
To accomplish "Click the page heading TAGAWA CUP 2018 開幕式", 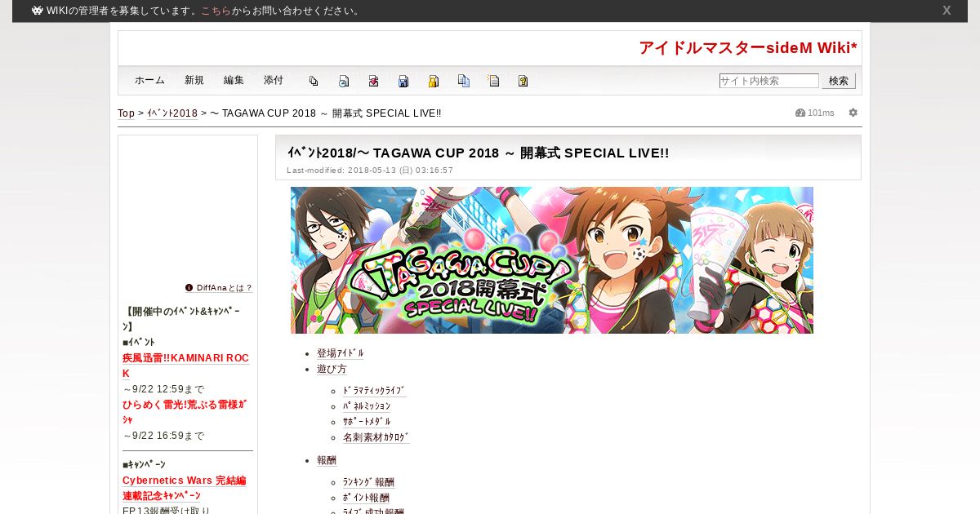I will [x=478, y=153].
